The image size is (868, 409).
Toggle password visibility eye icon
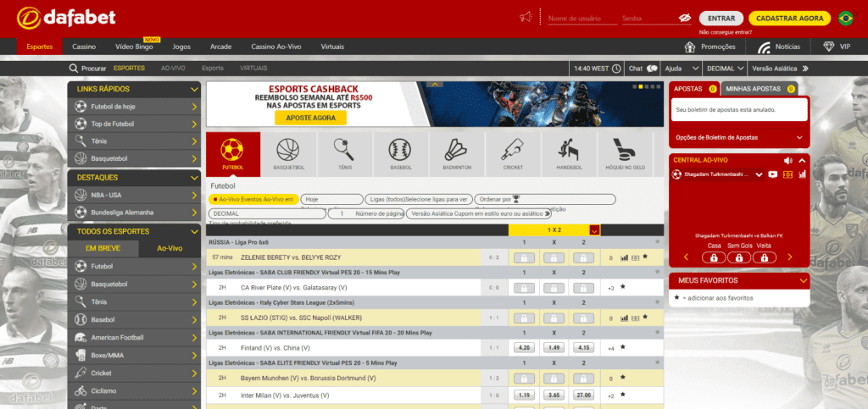tap(685, 19)
